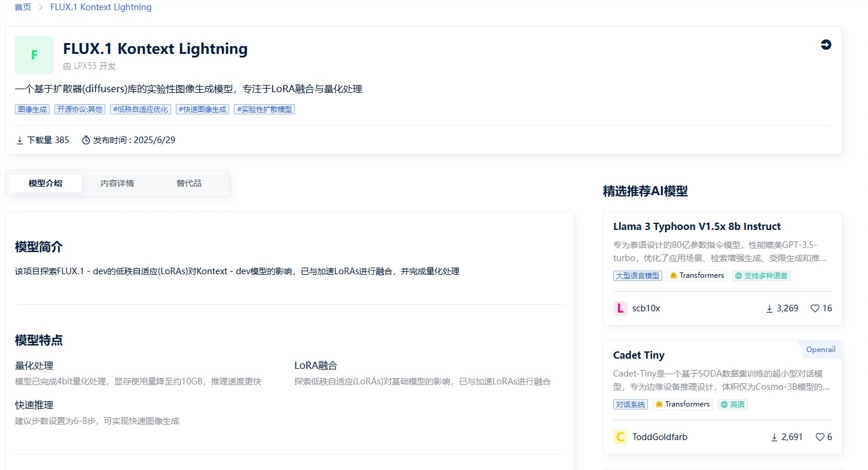Click the description starting Cadet-Tiny是一个基于SODA
The width and height of the screenshot is (868, 470).
(721, 380)
